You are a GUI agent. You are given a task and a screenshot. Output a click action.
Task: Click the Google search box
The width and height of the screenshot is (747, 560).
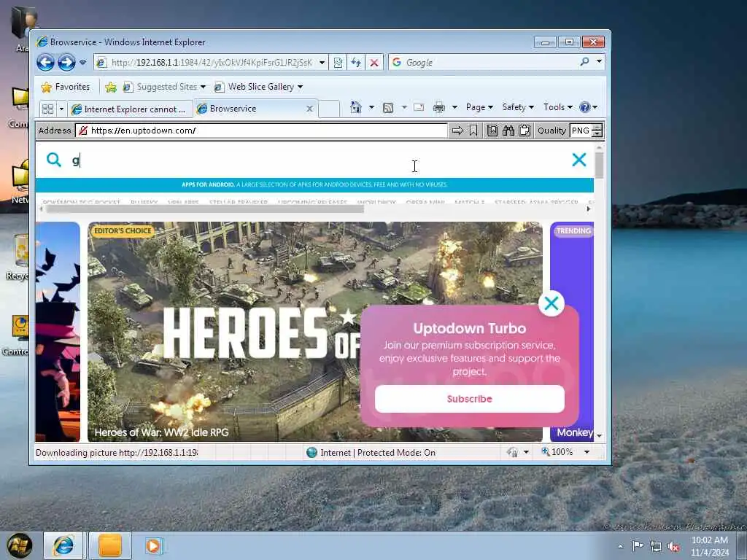point(484,63)
